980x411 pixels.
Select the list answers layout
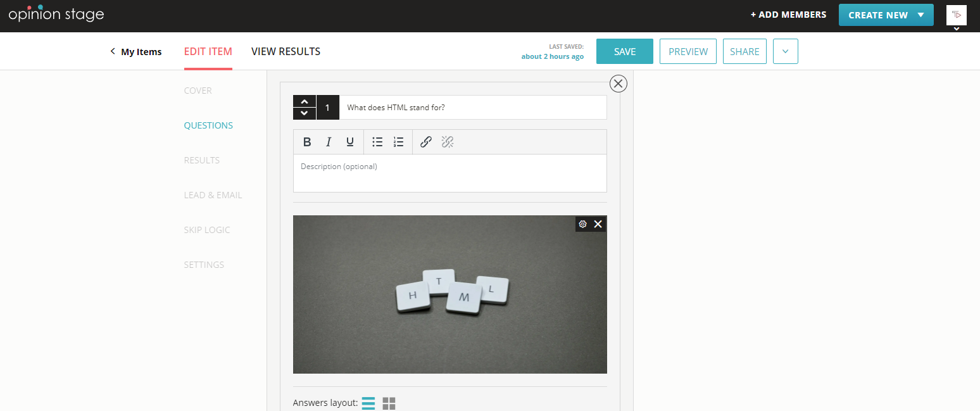[x=368, y=403]
